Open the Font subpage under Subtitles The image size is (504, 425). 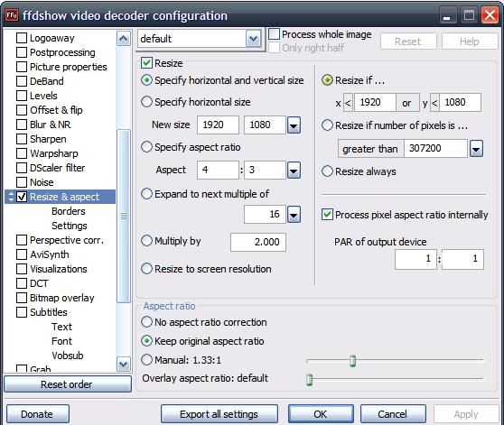[x=61, y=341]
